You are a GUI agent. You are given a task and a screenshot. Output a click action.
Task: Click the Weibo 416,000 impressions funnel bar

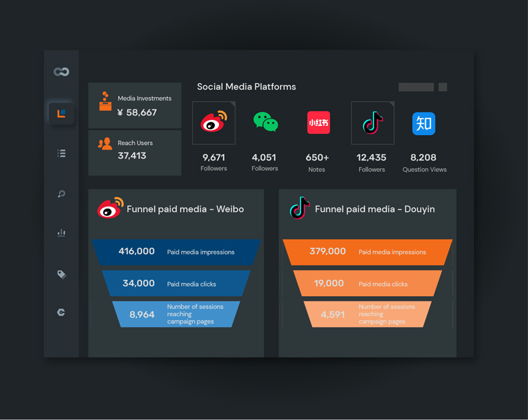176,252
